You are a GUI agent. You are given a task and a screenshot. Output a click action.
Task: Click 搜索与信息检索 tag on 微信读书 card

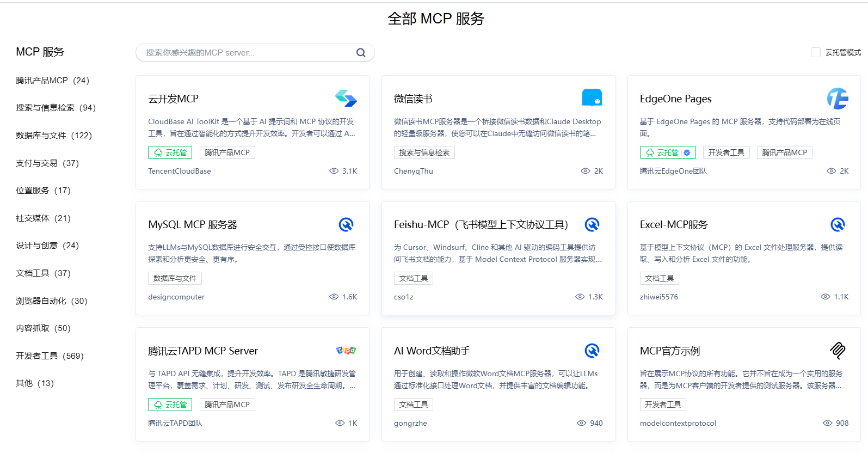click(424, 152)
